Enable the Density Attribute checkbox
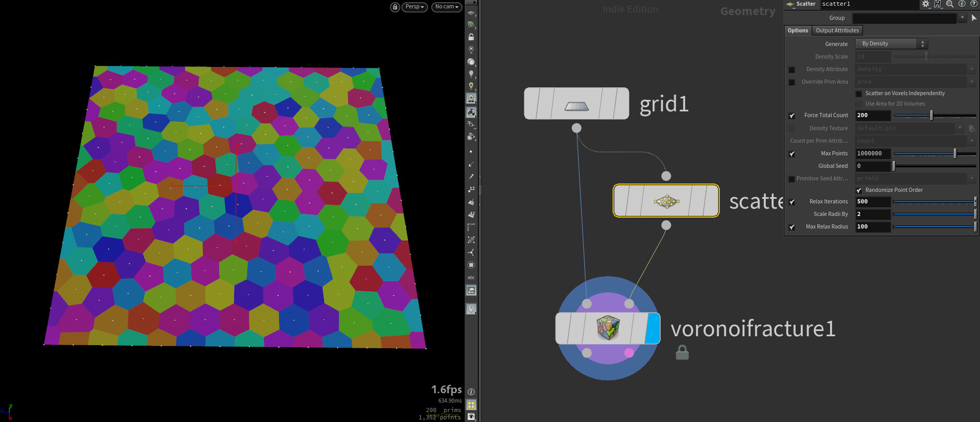This screenshot has width=980, height=422. 792,70
